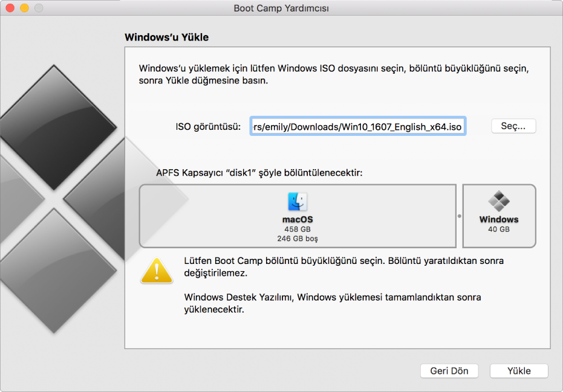This screenshot has height=392, width=563.
Task: Go back with the Geri Dön button
Action: point(449,371)
